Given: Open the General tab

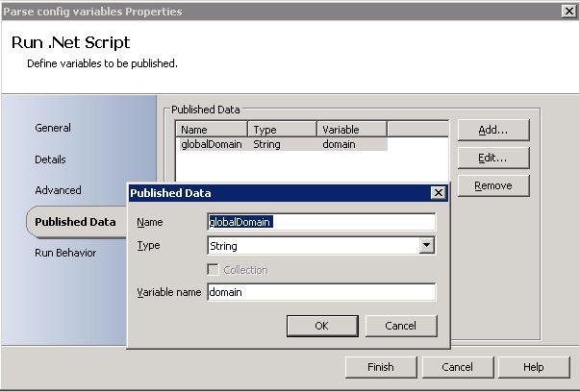Looking at the screenshot, I should [x=53, y=128].
